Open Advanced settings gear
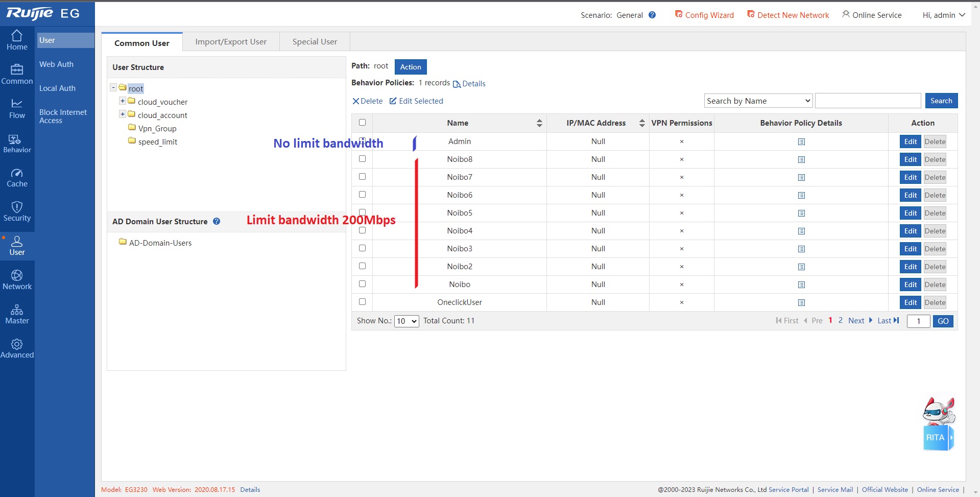 pos(17,348)
